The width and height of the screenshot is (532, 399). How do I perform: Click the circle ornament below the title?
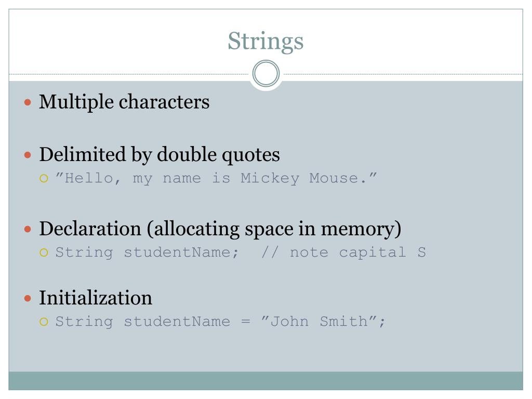tap(266, 73)
